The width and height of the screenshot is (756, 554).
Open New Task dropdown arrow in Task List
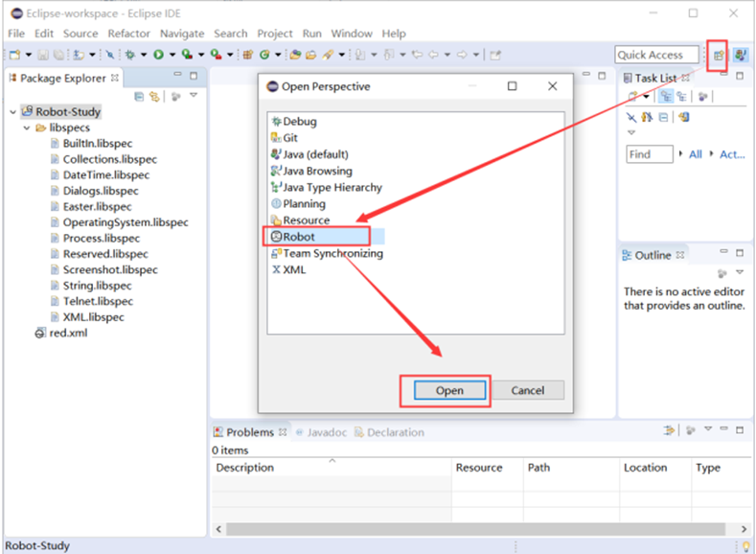[646, 97]
